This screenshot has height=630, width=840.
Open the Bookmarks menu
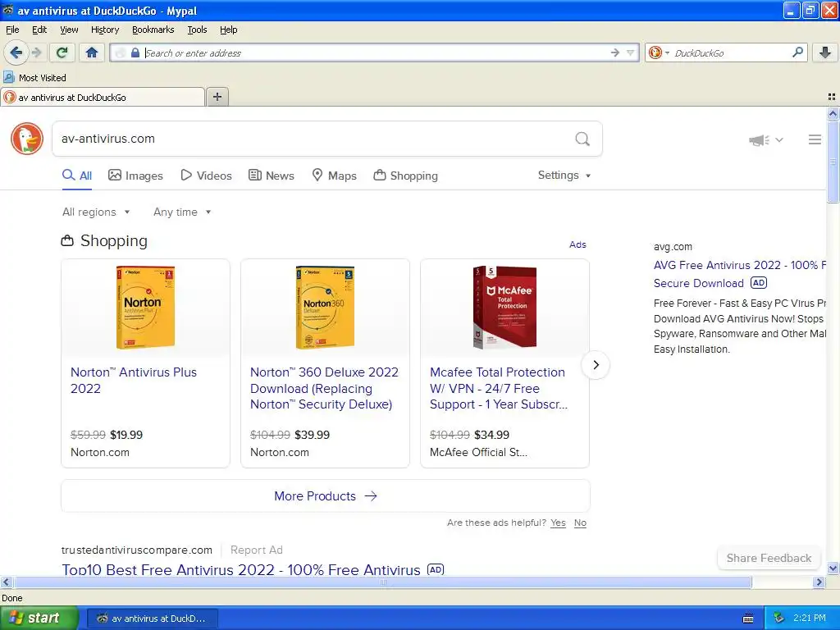[153, 30]
